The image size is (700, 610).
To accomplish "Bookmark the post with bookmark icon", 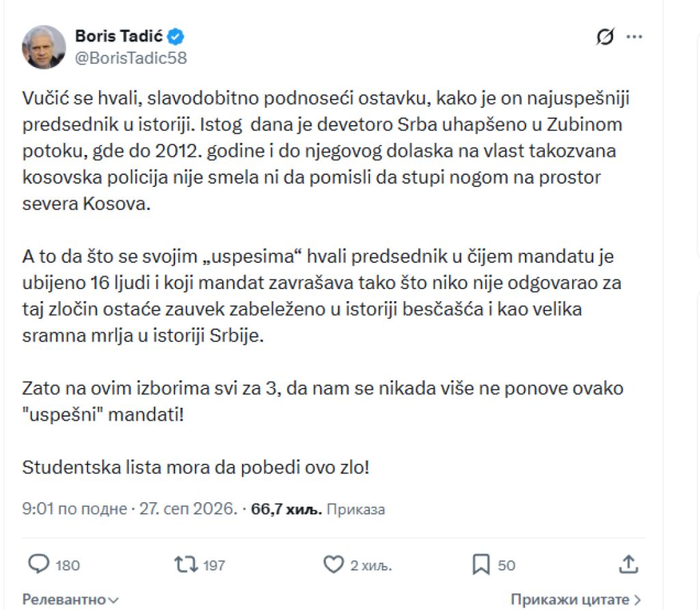I will coord(481,564).
